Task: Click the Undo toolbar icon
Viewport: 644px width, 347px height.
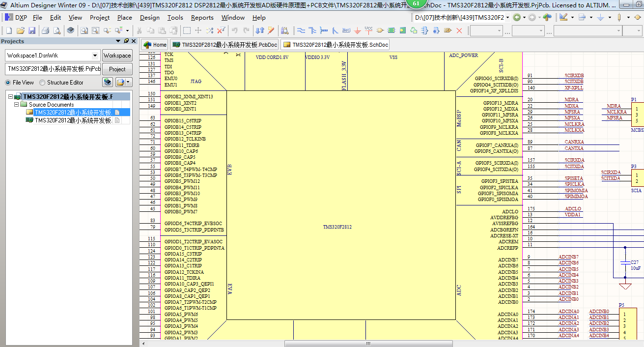Action: [235, 30]
